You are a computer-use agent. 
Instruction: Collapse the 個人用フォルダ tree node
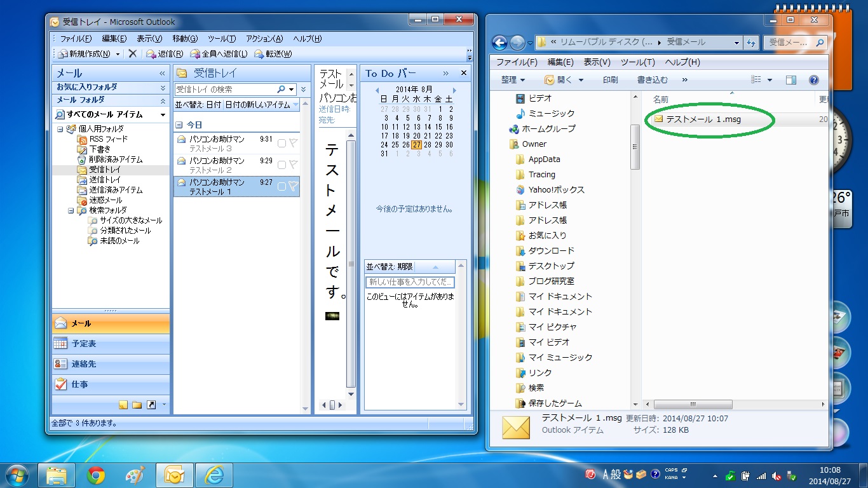click(x=60, y=129)
